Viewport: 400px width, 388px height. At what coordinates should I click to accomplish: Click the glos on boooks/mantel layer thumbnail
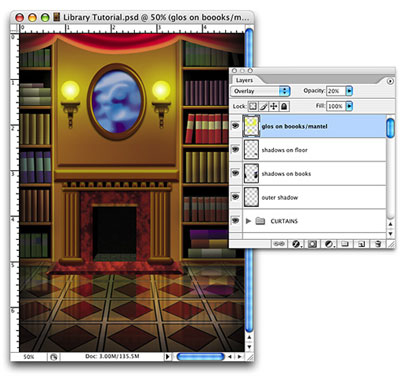[251, 126]
